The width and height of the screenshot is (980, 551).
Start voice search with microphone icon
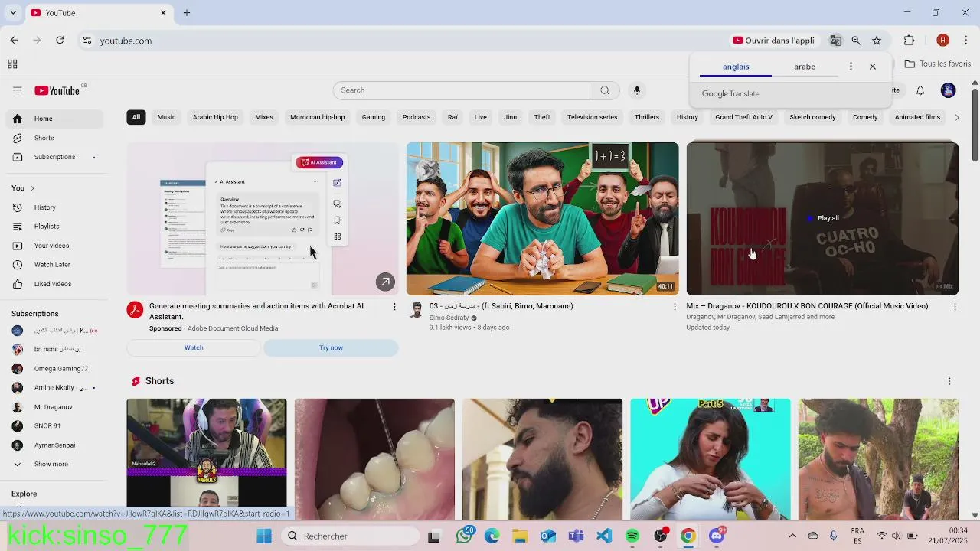[x=636, y=90]
